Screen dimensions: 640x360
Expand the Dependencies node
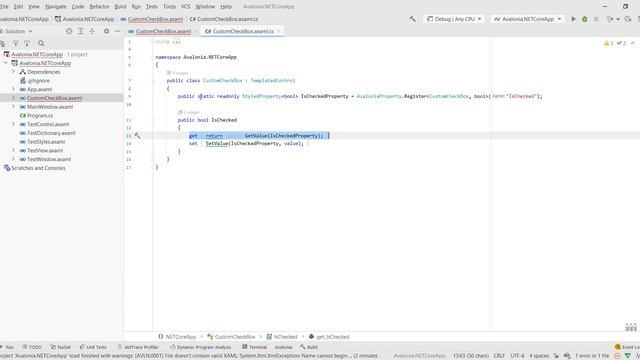tap(13, 71)
